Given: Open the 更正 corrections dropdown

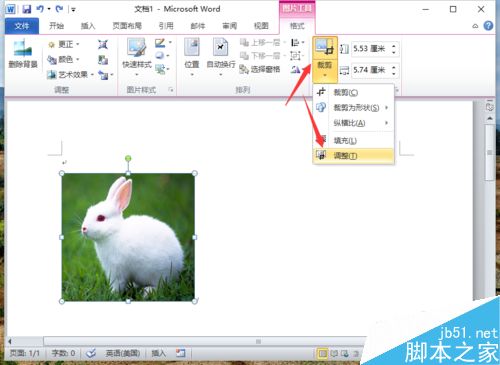Looking at the screenshot, I should [64, 44].
